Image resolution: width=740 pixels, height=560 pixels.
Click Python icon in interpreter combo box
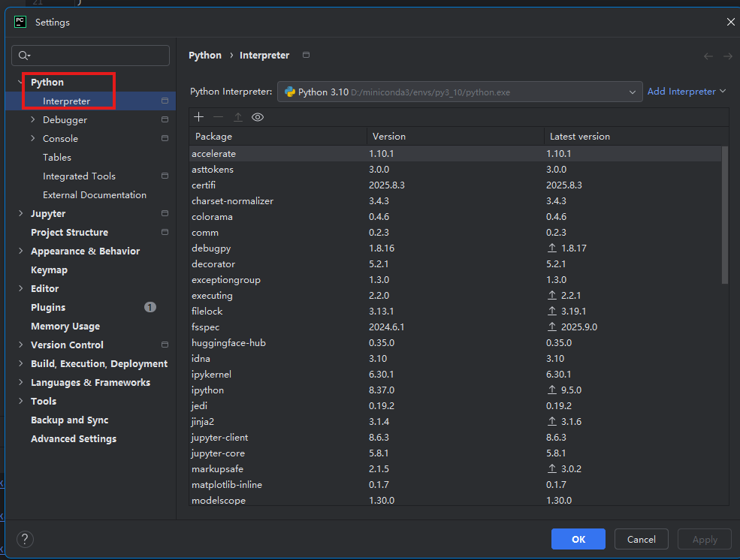coord(290,92)
